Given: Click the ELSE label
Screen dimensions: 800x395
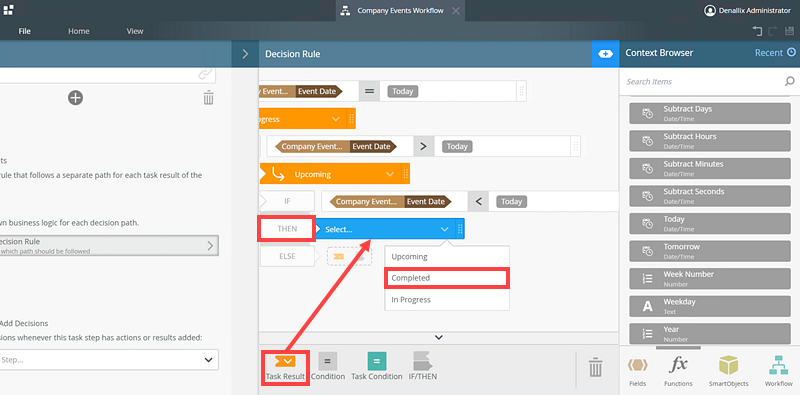Looking at the screenshot, I should coord(287,256).
